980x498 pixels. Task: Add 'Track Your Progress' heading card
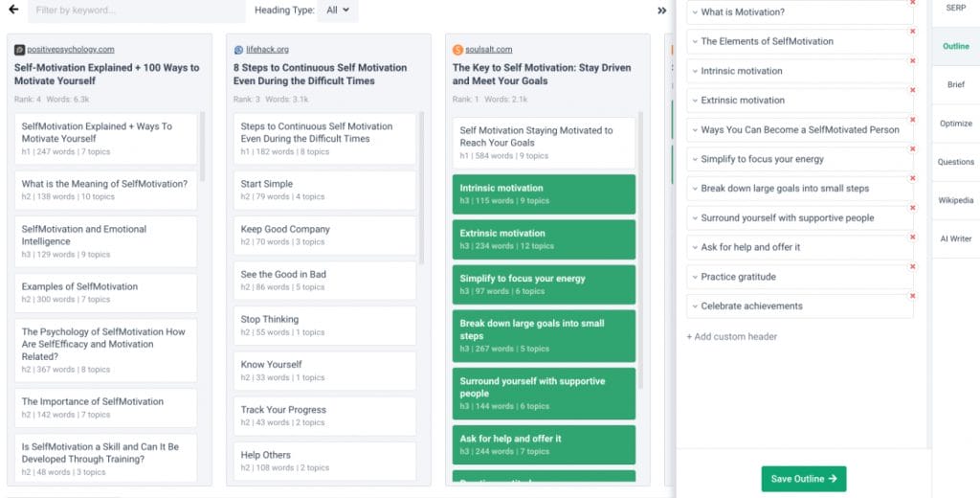pos(324,416)
